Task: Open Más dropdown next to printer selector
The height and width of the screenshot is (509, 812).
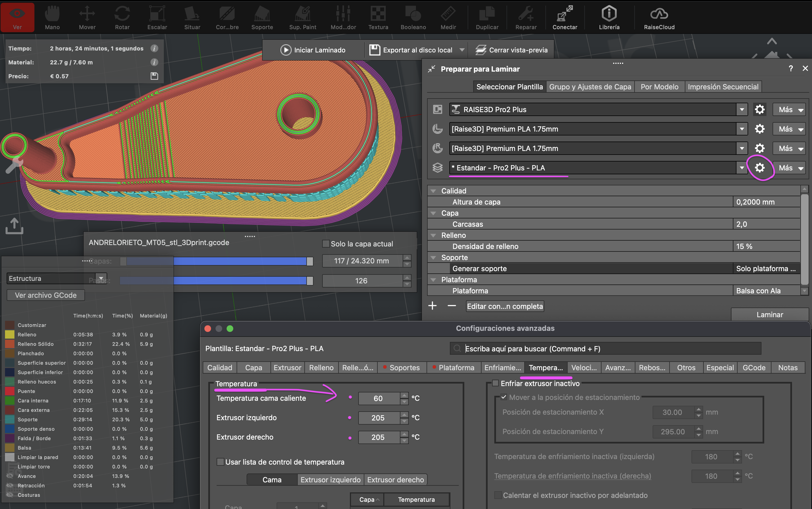Action: pyautogui.click(x=789, y=109)
